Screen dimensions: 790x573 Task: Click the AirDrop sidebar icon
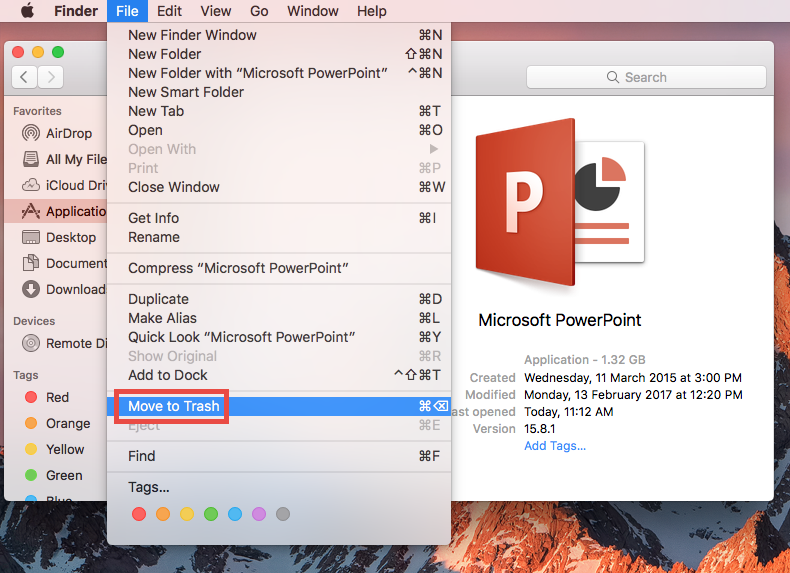click(x=31, y=133)
